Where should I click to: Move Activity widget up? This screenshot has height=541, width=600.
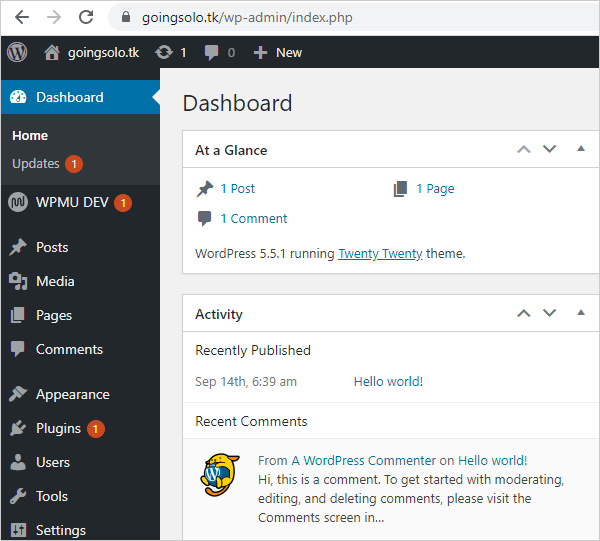tap(524, 313)
